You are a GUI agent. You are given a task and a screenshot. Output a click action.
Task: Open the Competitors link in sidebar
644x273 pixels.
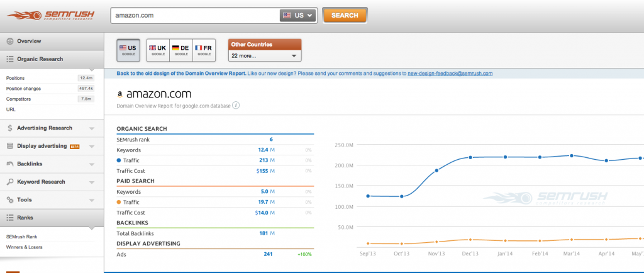pyautogui.click(x=18, y=99)
